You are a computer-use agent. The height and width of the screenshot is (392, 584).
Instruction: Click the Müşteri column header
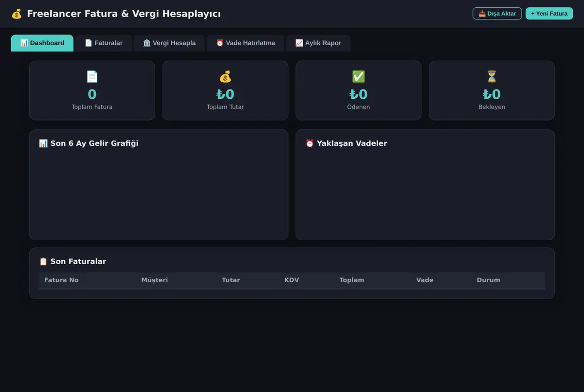[x=155, y=280]
